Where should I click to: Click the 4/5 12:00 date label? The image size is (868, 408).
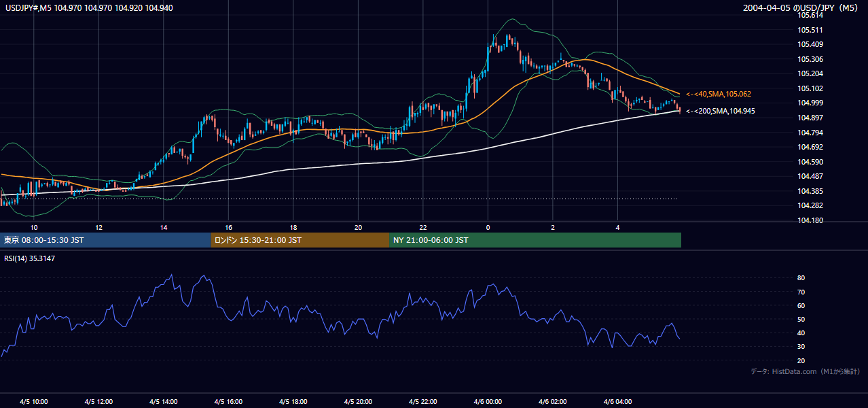pos(98,402)
